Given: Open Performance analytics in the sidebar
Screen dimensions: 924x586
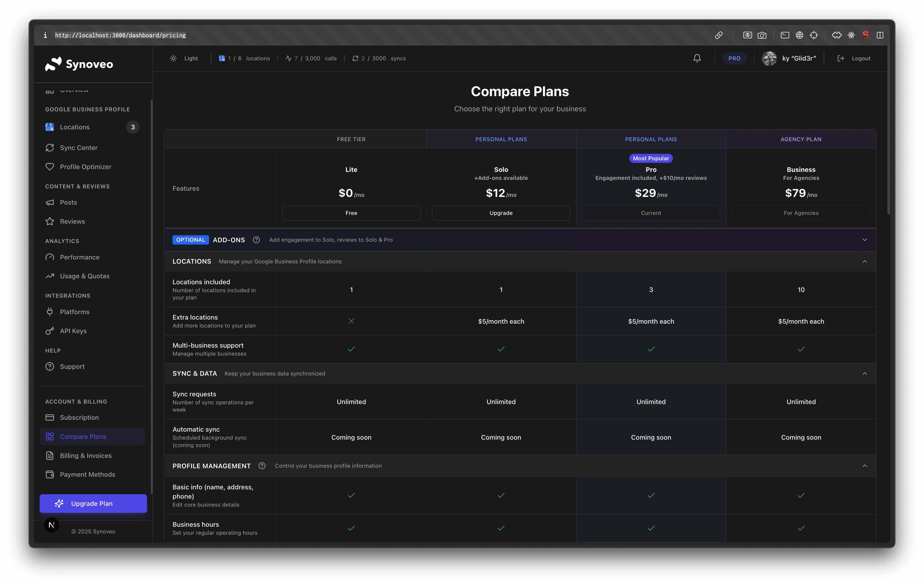Looking at the screenshot, I should [x=79, y=257].
